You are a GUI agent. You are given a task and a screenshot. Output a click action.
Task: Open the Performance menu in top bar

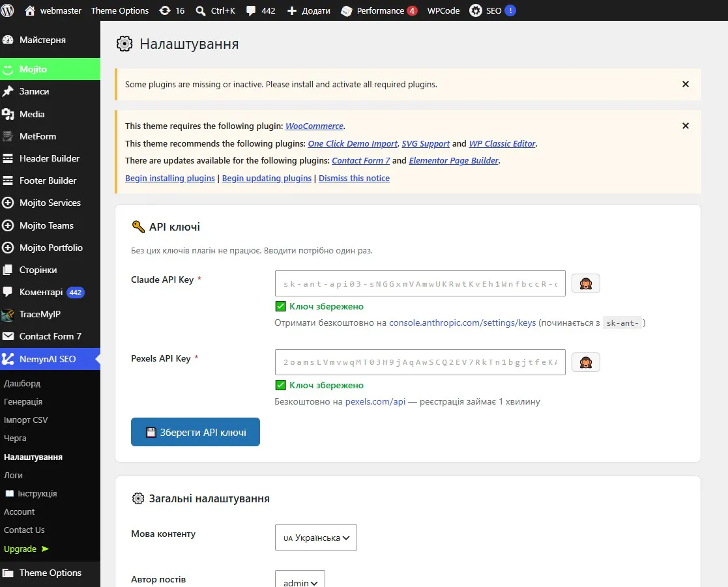(x=379, y=10)
